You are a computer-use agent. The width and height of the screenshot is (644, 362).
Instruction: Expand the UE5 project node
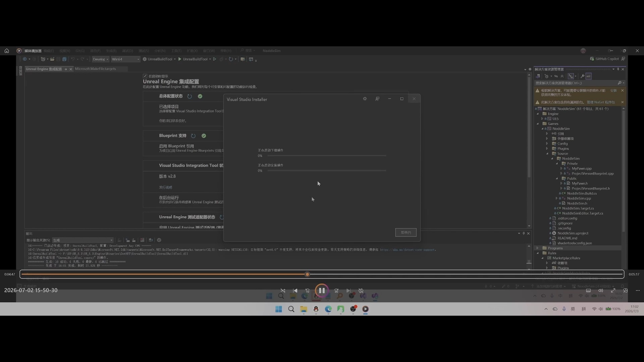point(542,119)
